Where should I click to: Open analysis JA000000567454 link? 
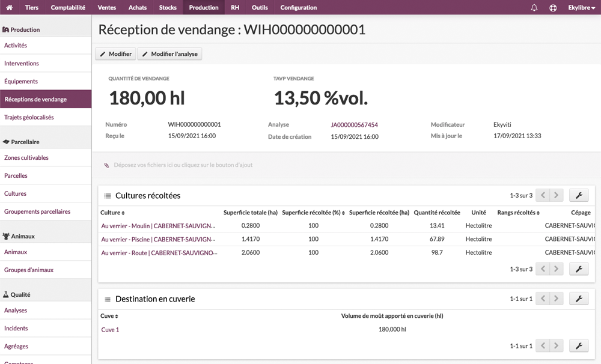point(354,125)
